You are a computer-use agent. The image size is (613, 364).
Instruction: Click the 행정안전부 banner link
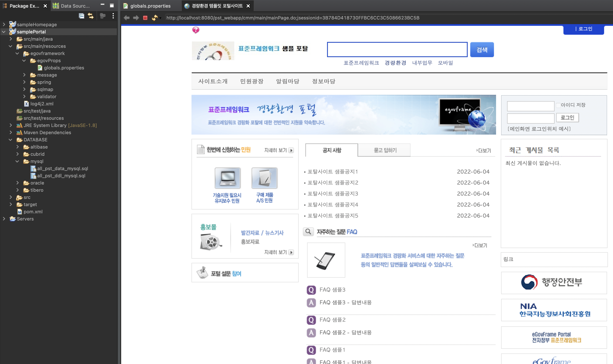point(554,283)
